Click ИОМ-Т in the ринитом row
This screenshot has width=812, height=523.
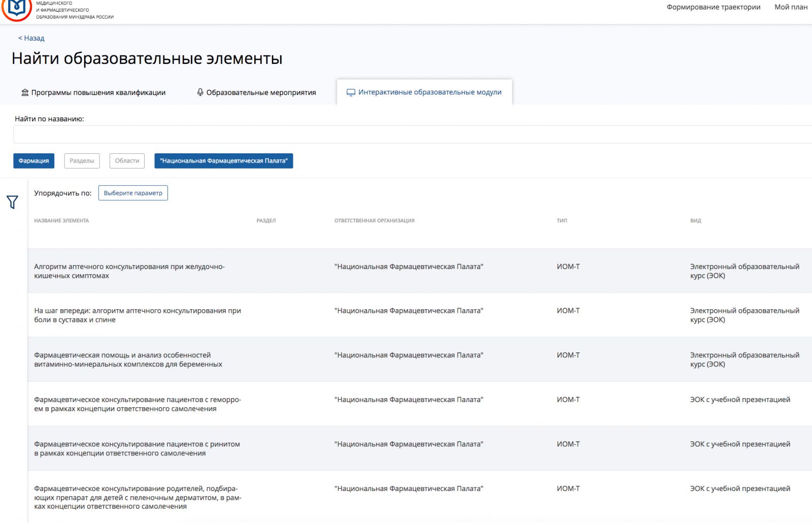pyautogui.click(x=568, y=444)
